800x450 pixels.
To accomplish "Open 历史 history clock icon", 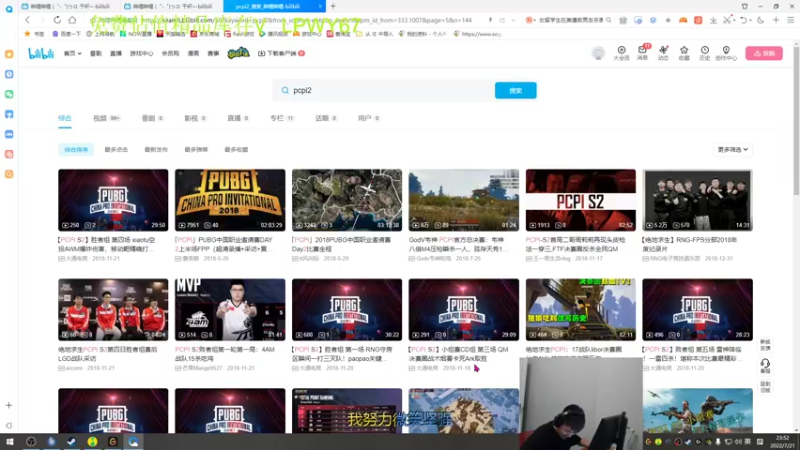I will [x=705, y=53].
